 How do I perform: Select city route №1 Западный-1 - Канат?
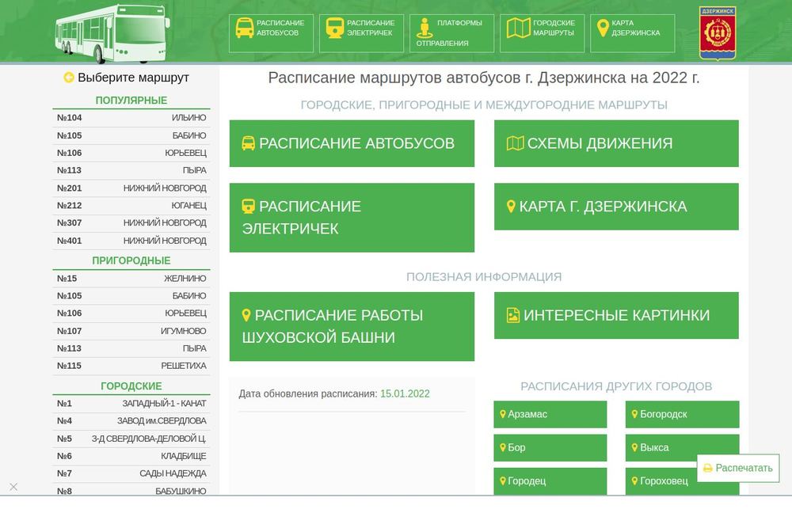(131, 403)
